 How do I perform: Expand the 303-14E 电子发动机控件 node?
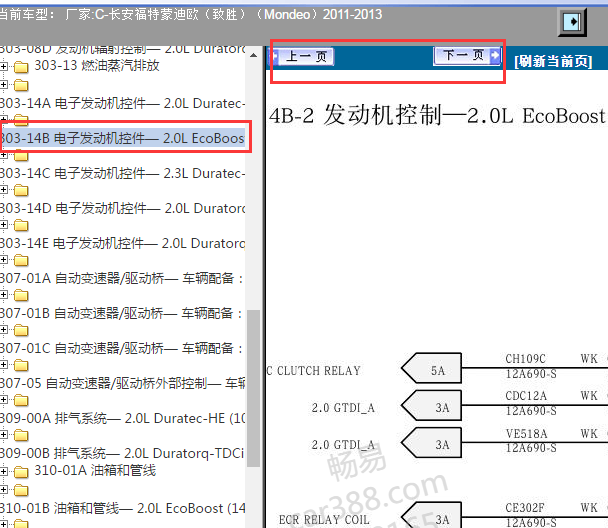click(x=3, y=224)
